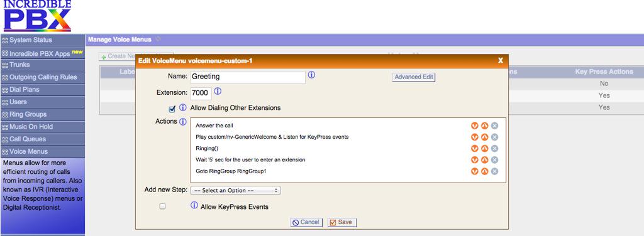The width and height of the screenshot is (644, 236).
Task: Move 'Ringing()' step down
Action: click(x=475, y=149)
